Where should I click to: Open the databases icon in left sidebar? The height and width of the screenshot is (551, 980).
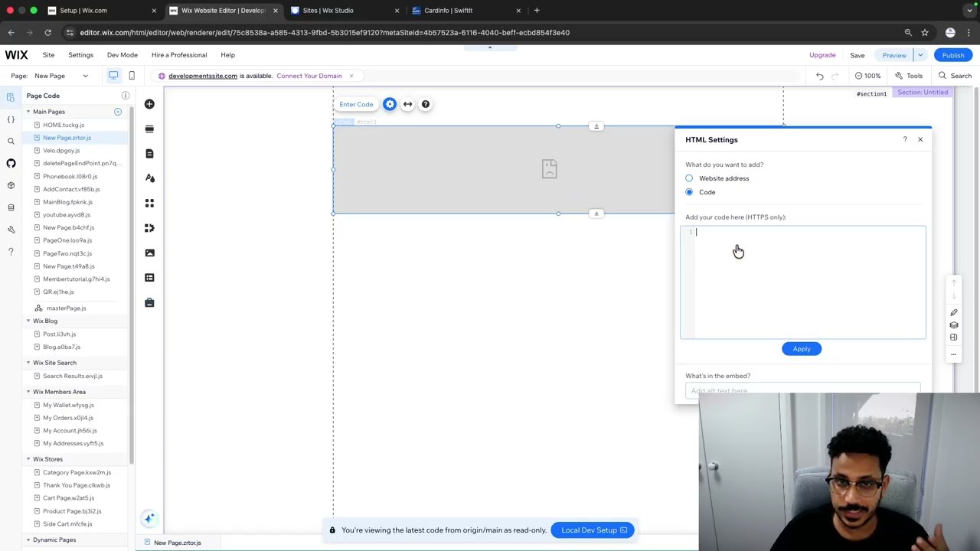click(11, 207)
